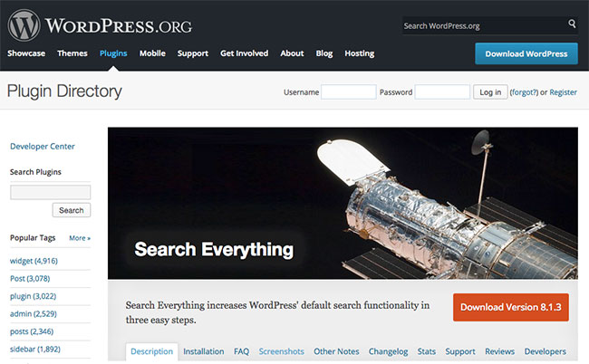This screenshot has height=364, width=589.
Task: Click the WordPress logo icon
Action: pos(24,25)
